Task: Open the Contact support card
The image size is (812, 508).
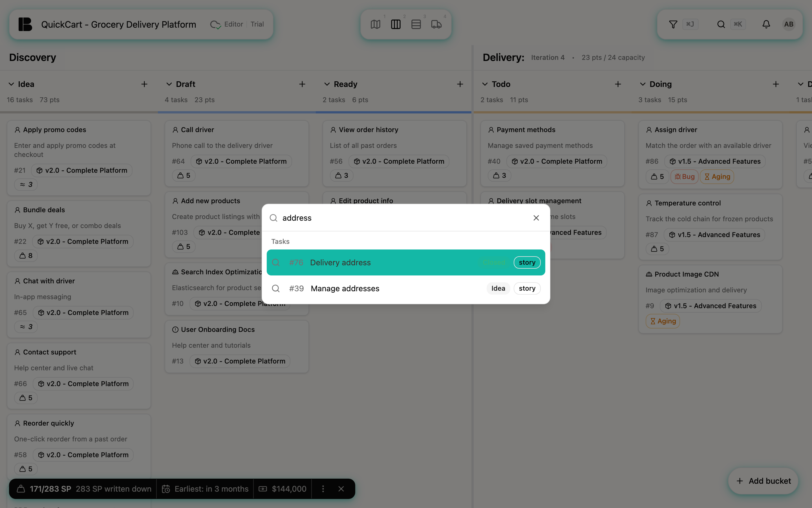Action: pyautogui.click(x=79, y=376)
